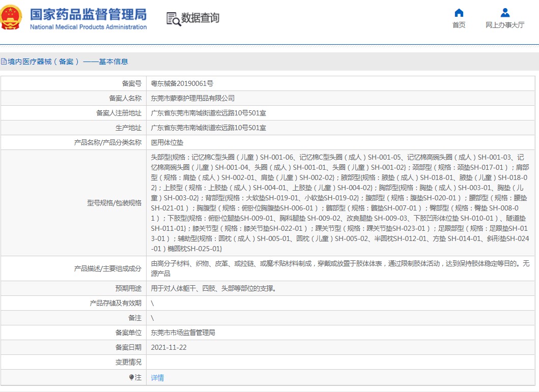Viewport: 539px width, 392px height.
Task: Open the 网上办事大厅 user icon
Action: pos(505,13)
